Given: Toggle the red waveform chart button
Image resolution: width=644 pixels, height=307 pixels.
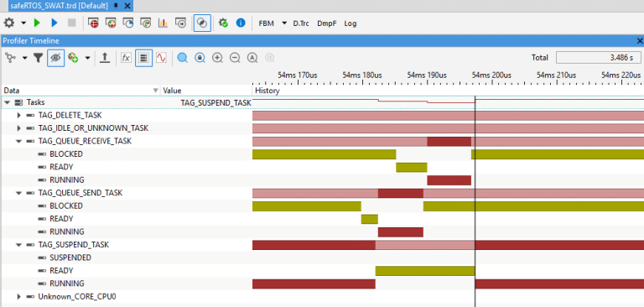Looking at the screenshot, I should (161, 58).
